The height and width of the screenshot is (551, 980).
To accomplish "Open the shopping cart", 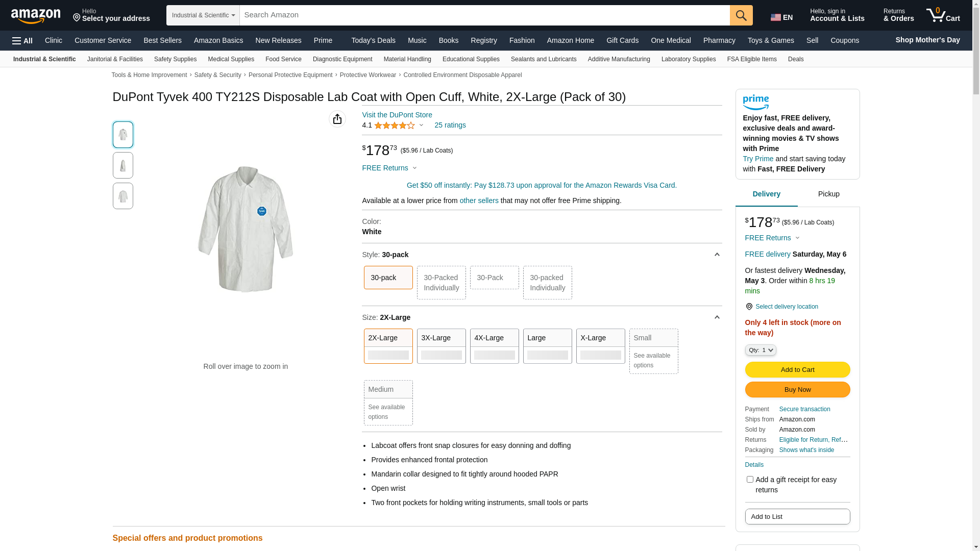I will (943, 15).
